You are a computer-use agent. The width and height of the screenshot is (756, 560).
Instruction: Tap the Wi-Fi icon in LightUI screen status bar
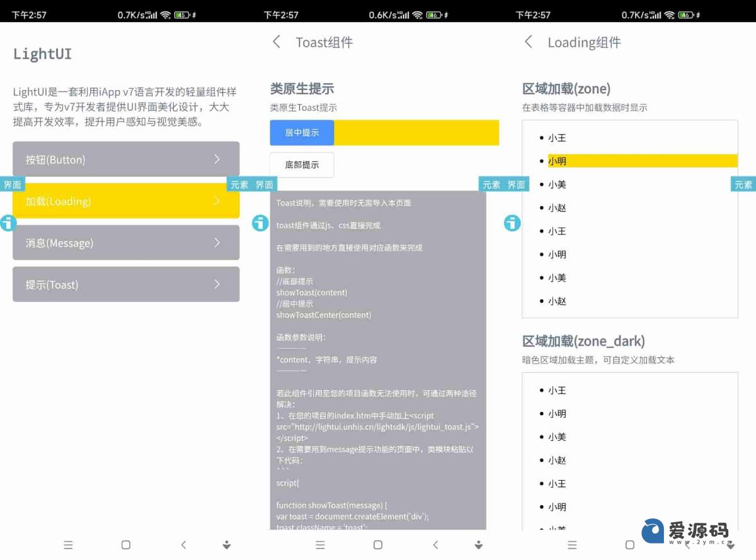[x=166, y=14]
